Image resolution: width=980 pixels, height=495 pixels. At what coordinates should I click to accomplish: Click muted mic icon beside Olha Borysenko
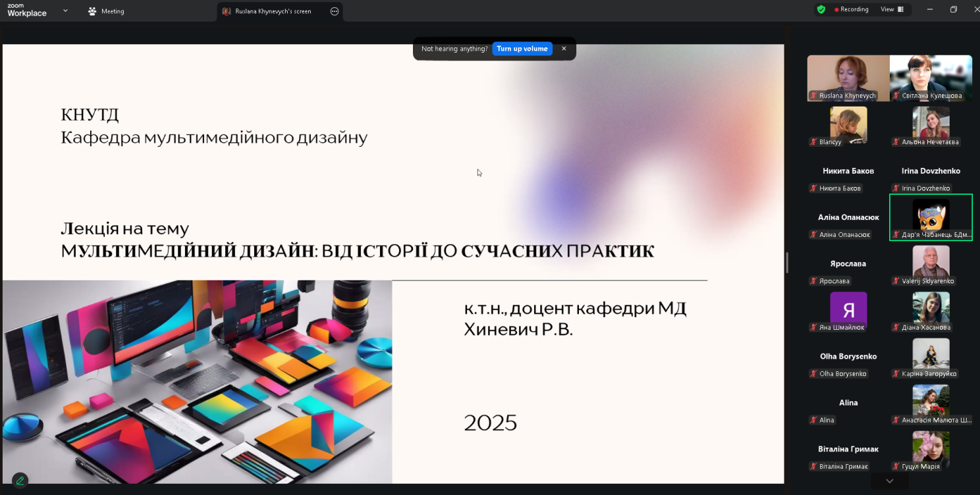pos(814,374)
